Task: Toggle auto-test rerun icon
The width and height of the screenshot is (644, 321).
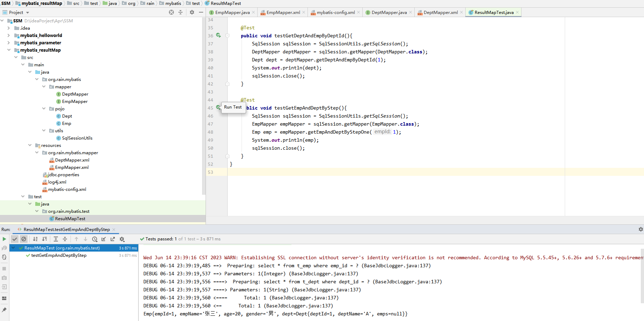Action: 4,257
